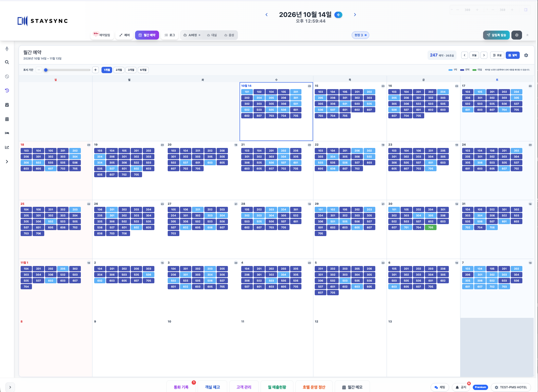Screen dimensions: 538x392
Task: Decrease display period with minus button
Action: coord(39,70)
